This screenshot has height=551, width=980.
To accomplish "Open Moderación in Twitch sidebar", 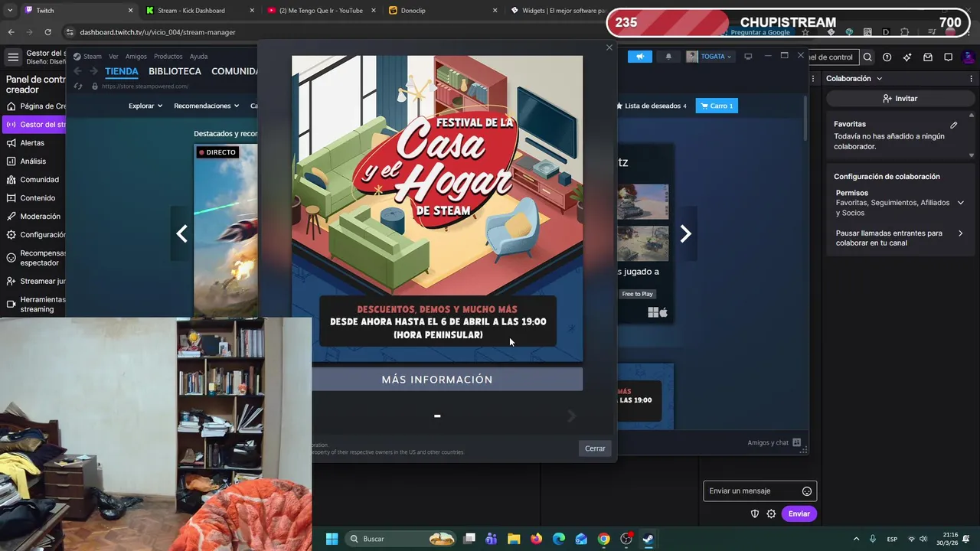I will tap(40, 217).
